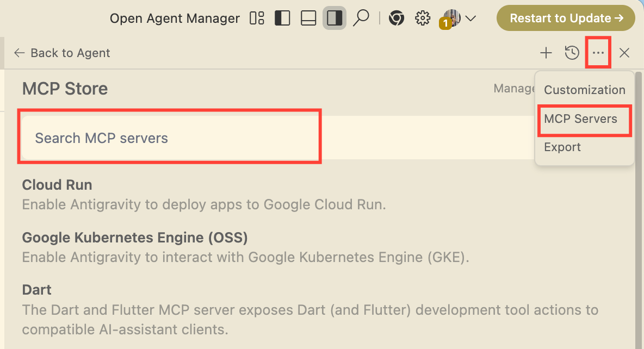Click the Search MCP servers field
Screen dimensions: 644x349
(x=277, y=138)
